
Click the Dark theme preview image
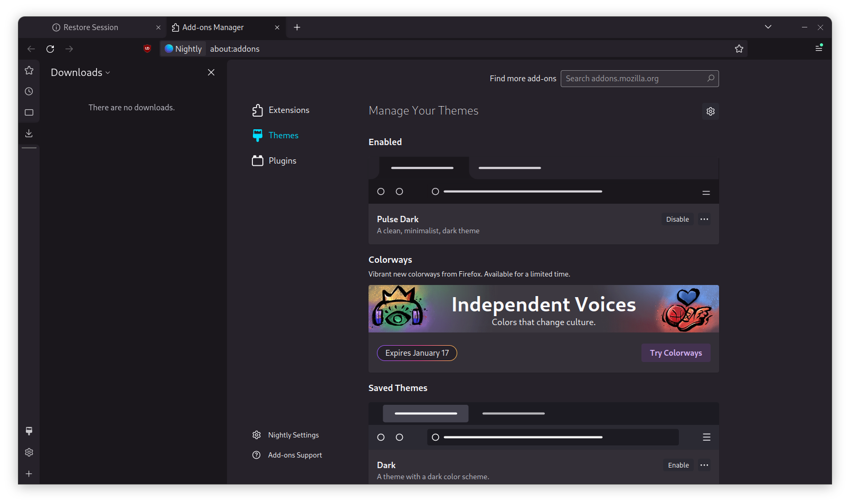tap(544, 426)
